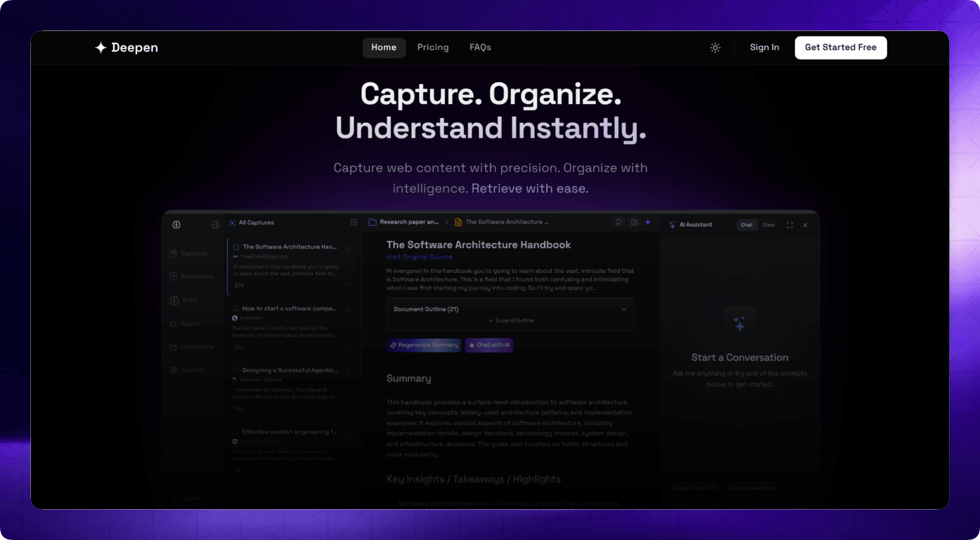Click the brain logo icon in app sidebar

tap(177, 225)
